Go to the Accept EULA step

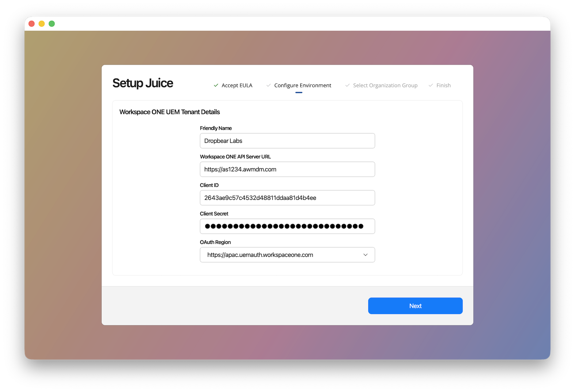pyautogui.click(x=237, y=85)
